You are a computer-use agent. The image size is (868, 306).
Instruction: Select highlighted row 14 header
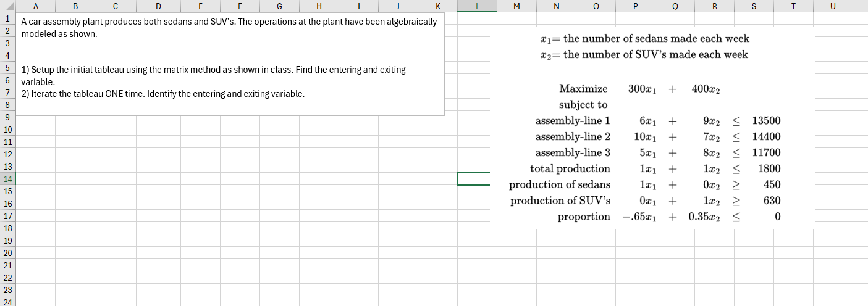(x=7, y=179)
